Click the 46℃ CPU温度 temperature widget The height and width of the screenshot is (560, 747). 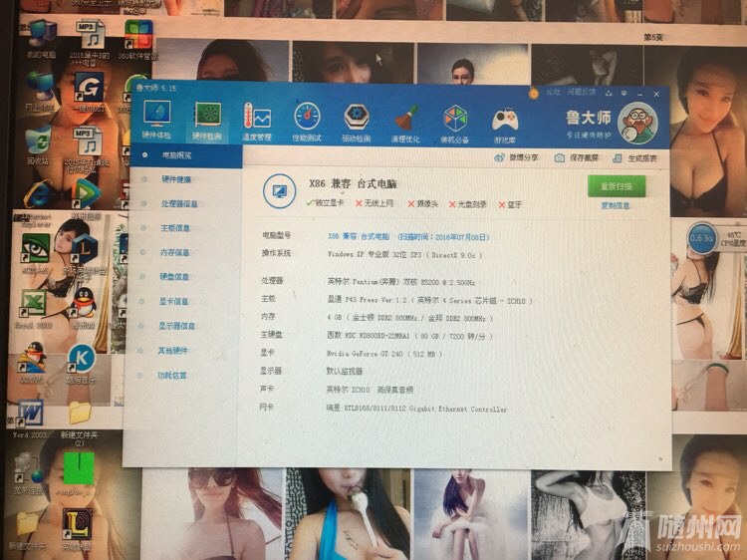pyautogui.click(x=733, y=239)
